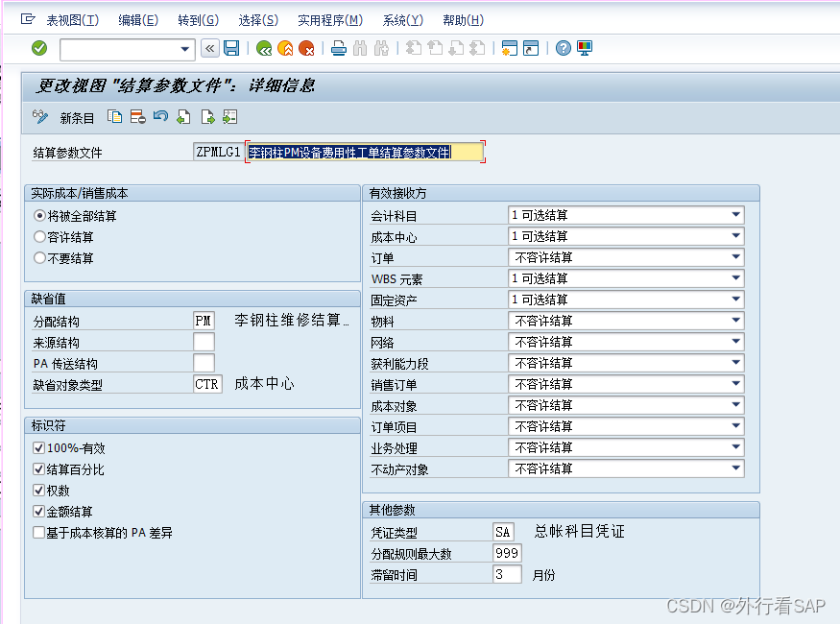Image resolution: width=840 pixels, height=624 pixels.
Task: Open the 系统(Y) menu
Action: coord(403,20)
